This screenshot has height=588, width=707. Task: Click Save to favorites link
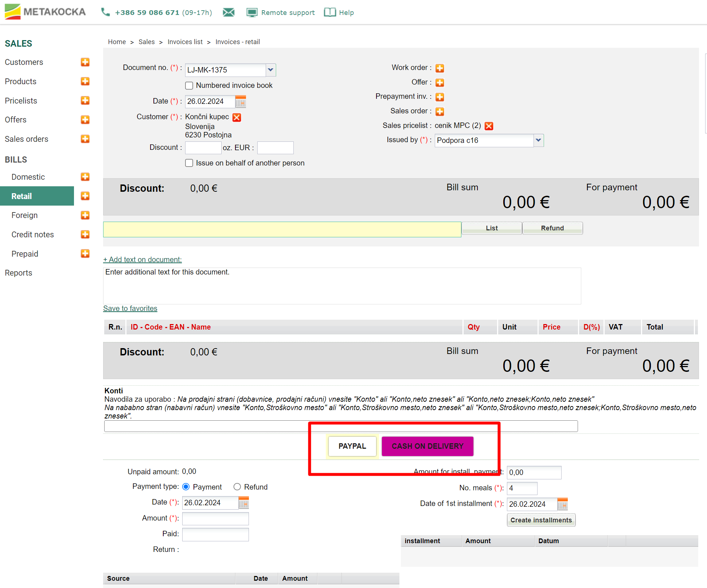coord(130,309)
